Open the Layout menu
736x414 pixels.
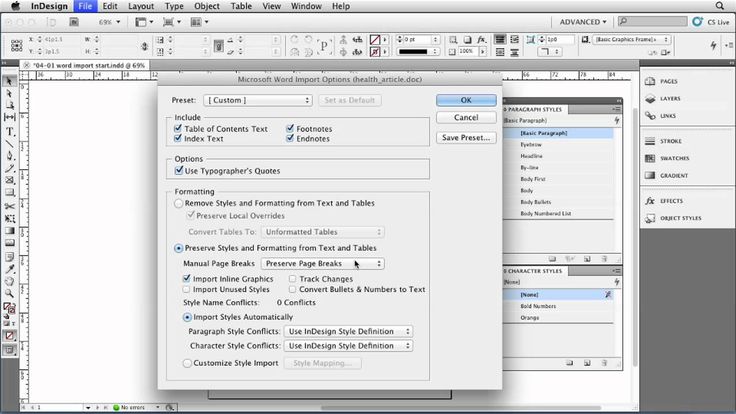(141, 6)
